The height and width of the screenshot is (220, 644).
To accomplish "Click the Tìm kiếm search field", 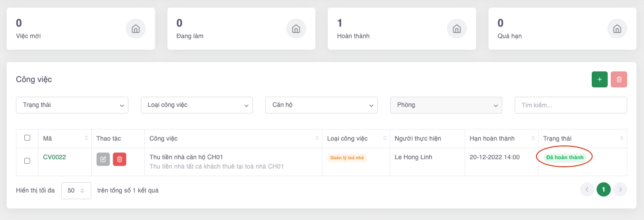I will (570, 105).
